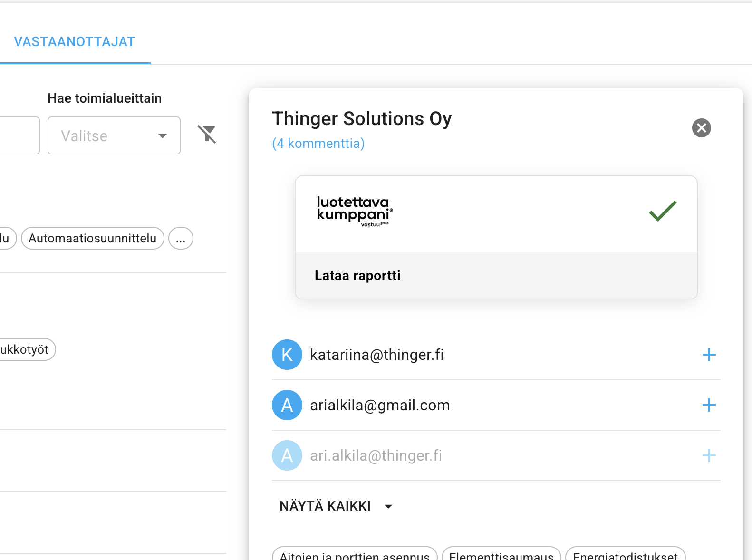
Task: Click the Hae toimialueittain label
Action: [105, 98]
